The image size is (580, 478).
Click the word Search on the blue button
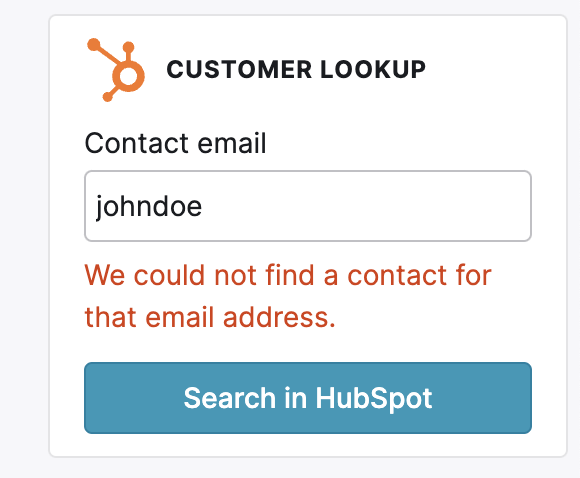230,398
